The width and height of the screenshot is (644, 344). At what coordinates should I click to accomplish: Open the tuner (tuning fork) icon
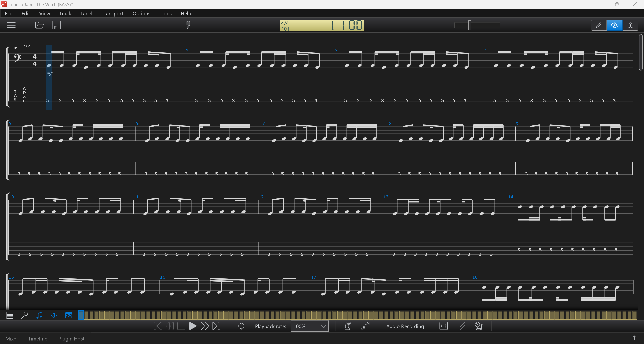[188, 25]
